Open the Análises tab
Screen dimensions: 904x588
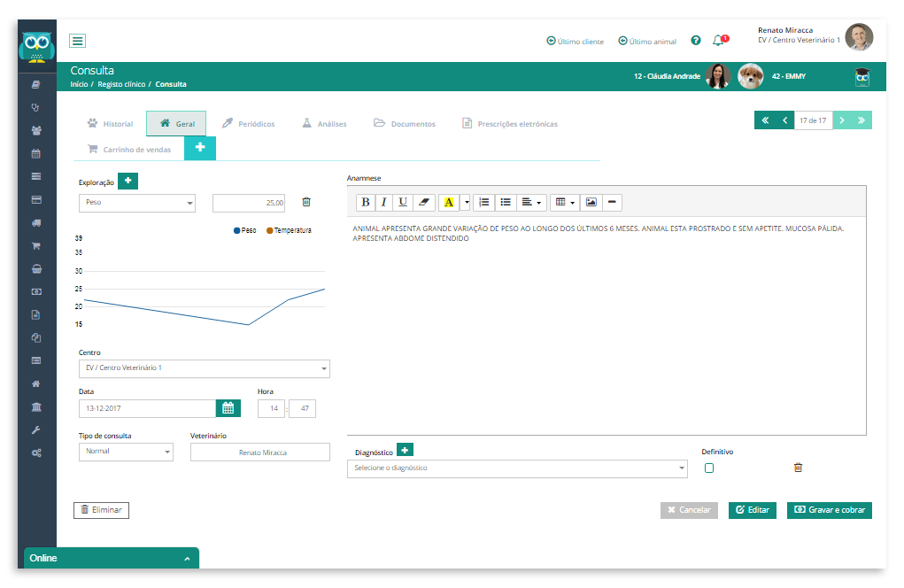(325, 123)
